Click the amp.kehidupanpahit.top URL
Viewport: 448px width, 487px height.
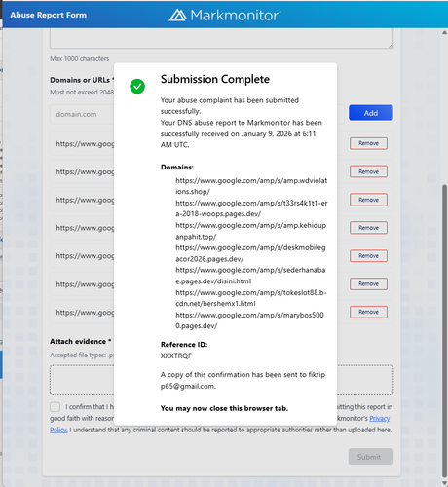coord(250,231)
